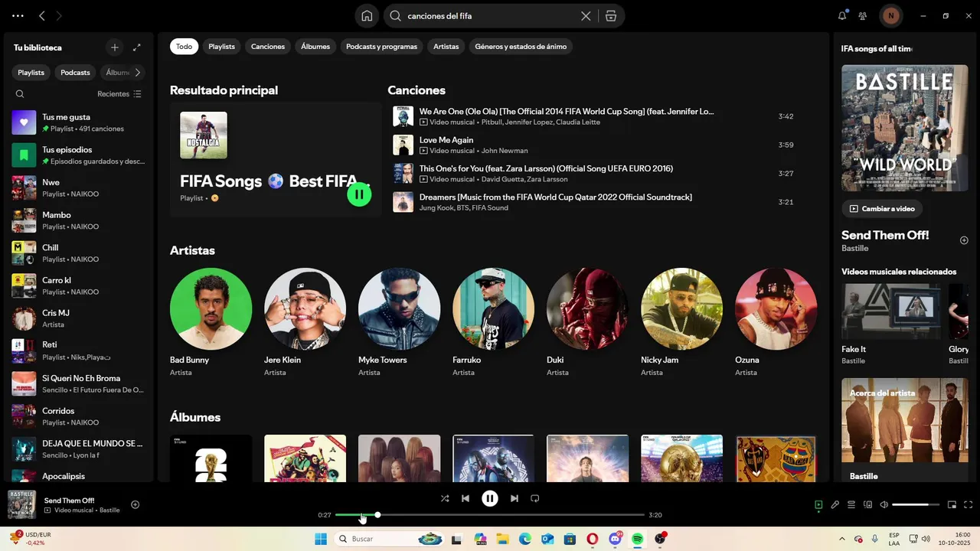Viewport: 980px width, 551px height.
Task: Select the Todo search filter tab
Action: coord(184,47)
